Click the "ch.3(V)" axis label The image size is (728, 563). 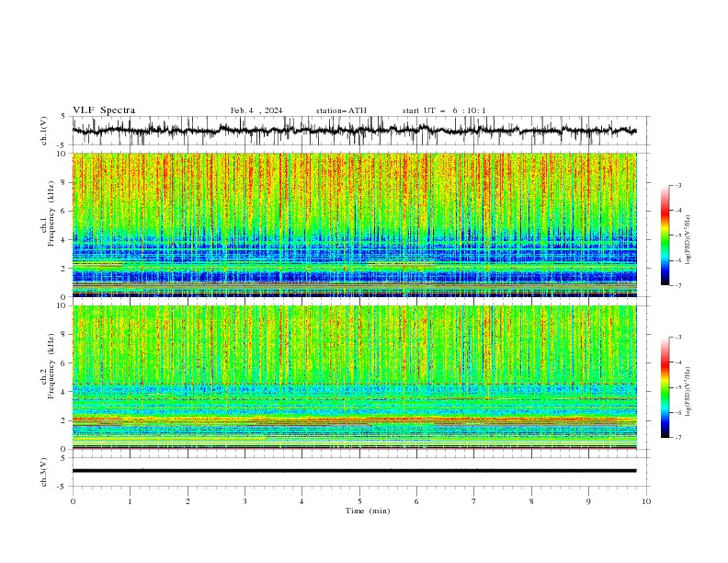tap(44, 472)
